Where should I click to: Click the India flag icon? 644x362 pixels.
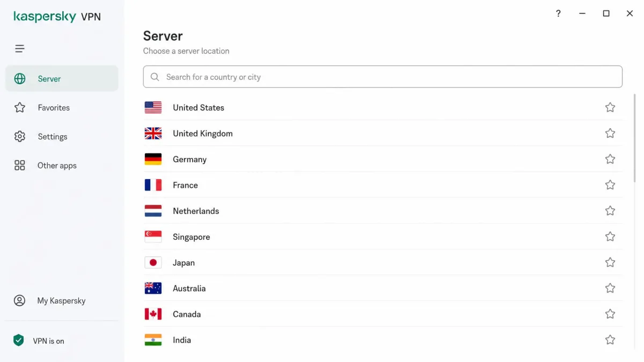click(153, 340)
